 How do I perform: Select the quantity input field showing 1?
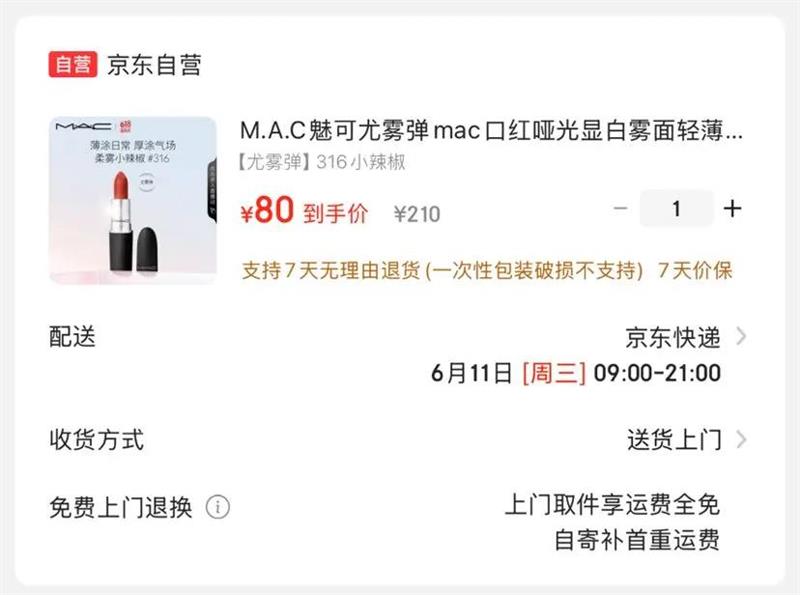677,208
